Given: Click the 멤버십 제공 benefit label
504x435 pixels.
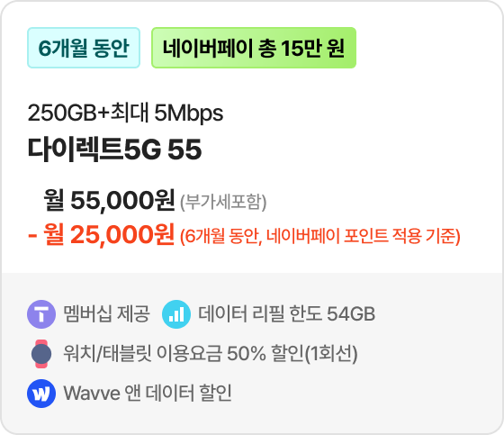Looking at the screenshot, I should (x=107, y=314).
